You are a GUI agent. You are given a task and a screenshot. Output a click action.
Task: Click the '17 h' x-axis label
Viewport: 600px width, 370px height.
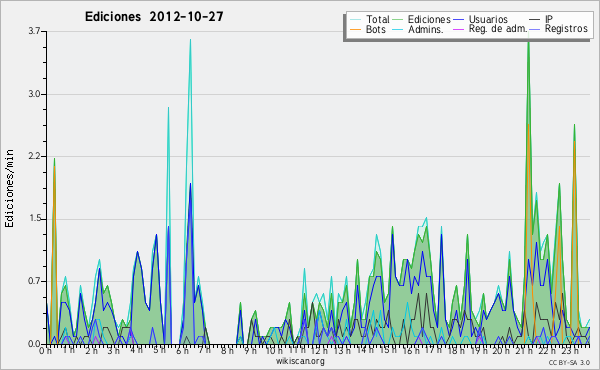coord(433,350)
